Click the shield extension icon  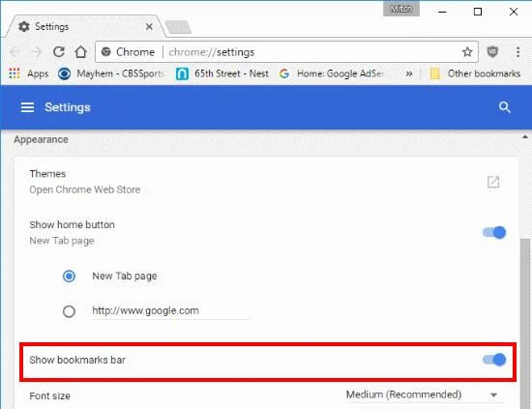point(492,52)
